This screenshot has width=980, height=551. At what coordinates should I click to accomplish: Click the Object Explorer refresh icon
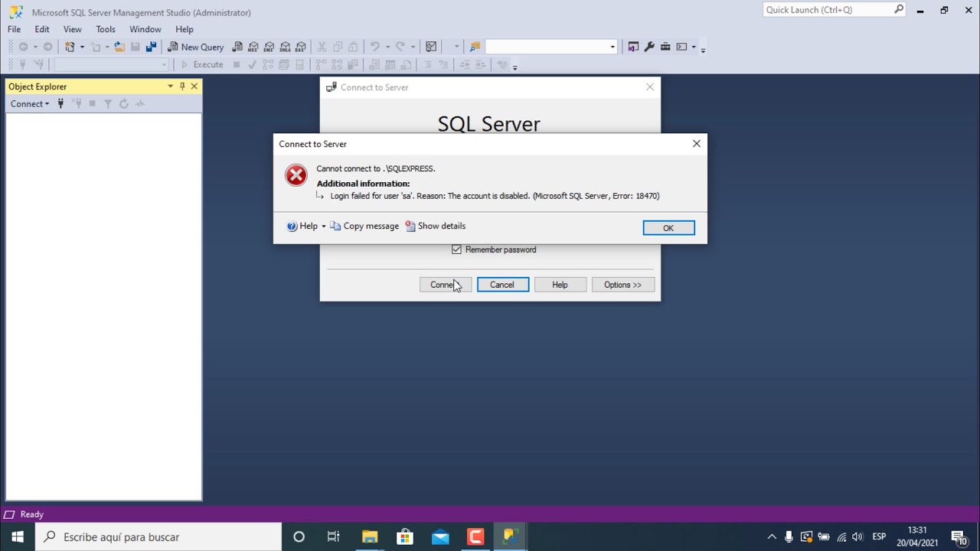(123, 103)
